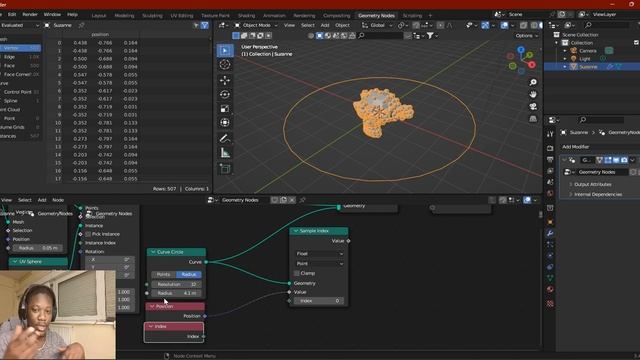Image resolution: width=640 pixels, height=360 pixels.
Task: Click the spreadsheet filter funnel icon
Action: pyautogui.click(x=205, y=25)
